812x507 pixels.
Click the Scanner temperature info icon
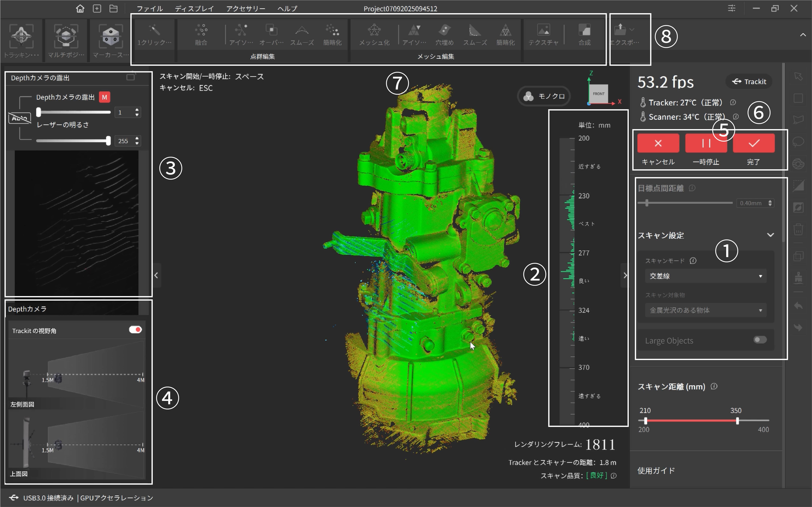tap(736, 117)
